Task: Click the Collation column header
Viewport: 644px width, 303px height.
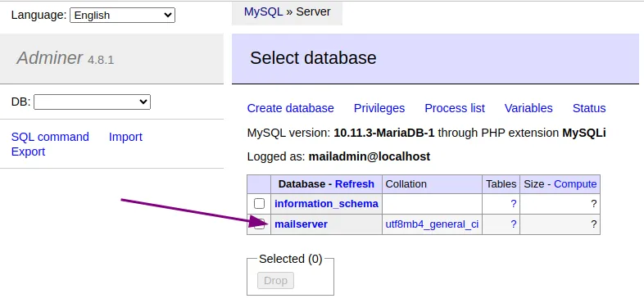Action: (x=406, y=184)
